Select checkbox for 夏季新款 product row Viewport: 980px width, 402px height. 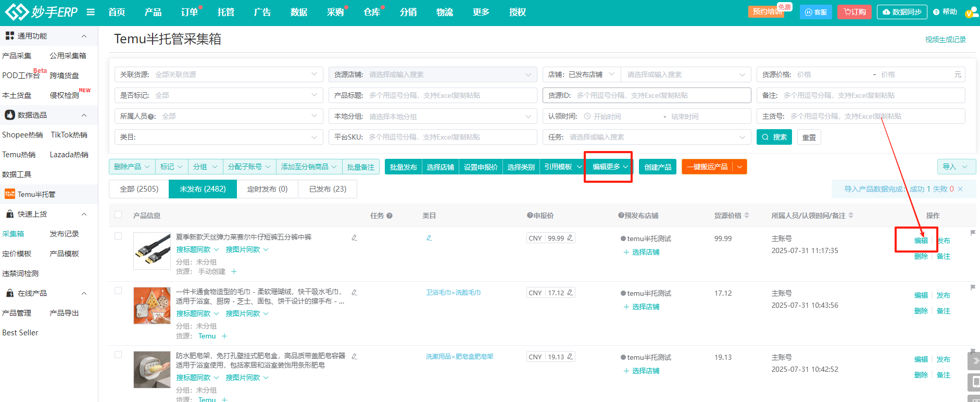(118, 236)
